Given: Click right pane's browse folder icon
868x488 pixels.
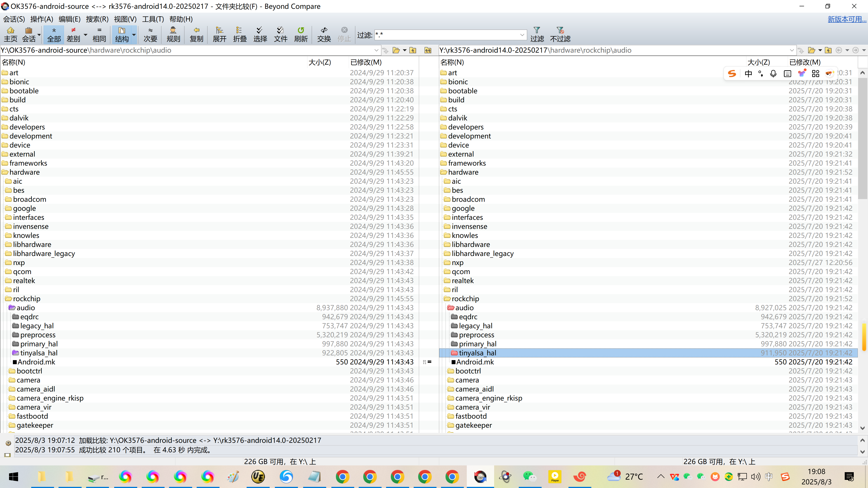Looking at the screenshot, I should (812, 51).
